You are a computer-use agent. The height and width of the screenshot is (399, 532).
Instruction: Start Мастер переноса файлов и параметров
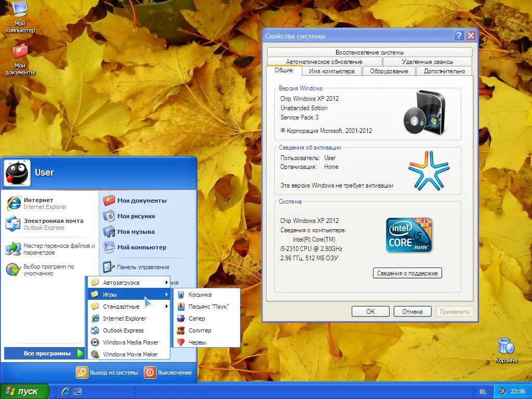pos(50,249)
